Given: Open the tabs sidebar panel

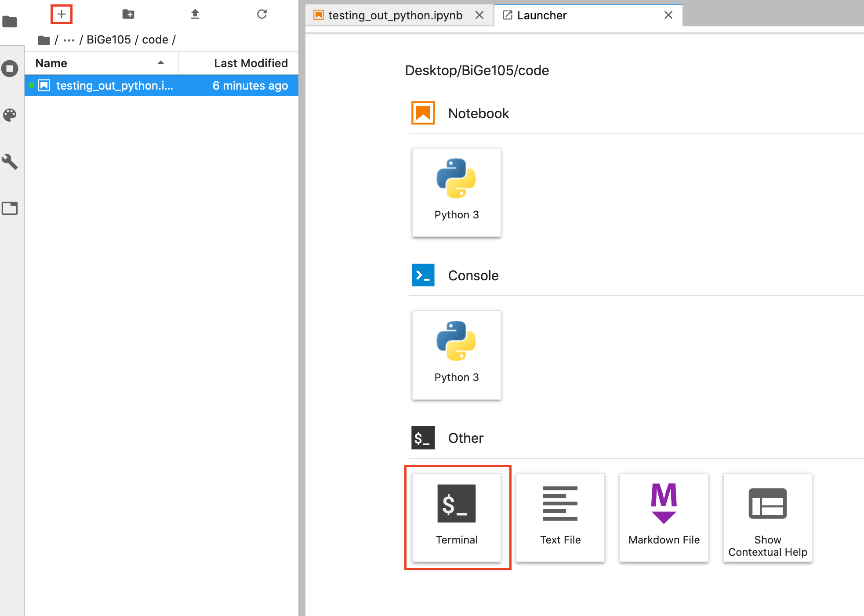Looking at the screenshot, I should 10,208.
